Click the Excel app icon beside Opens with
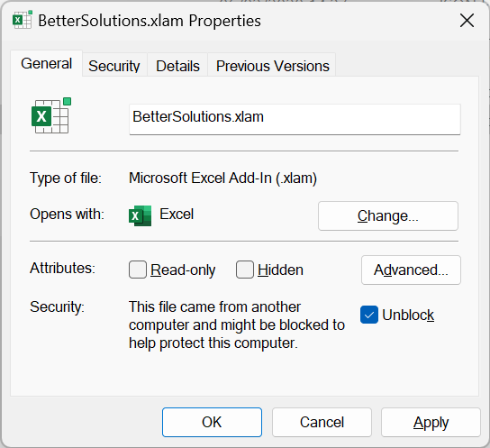 (x=140, y=215)
